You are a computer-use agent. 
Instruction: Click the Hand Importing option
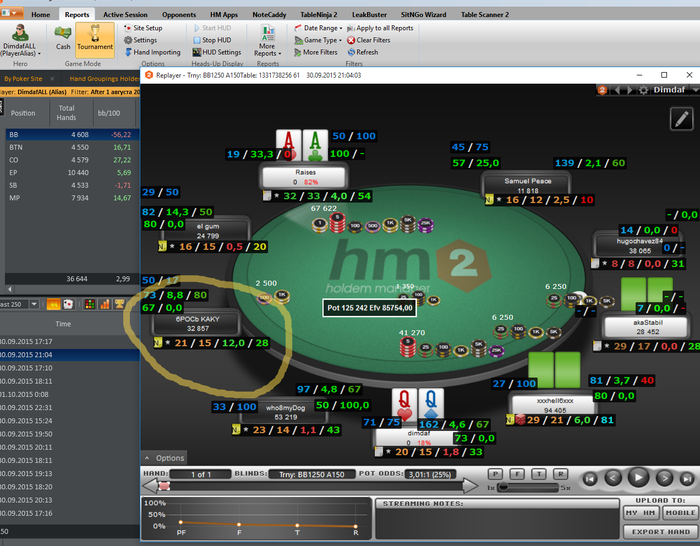152,52
